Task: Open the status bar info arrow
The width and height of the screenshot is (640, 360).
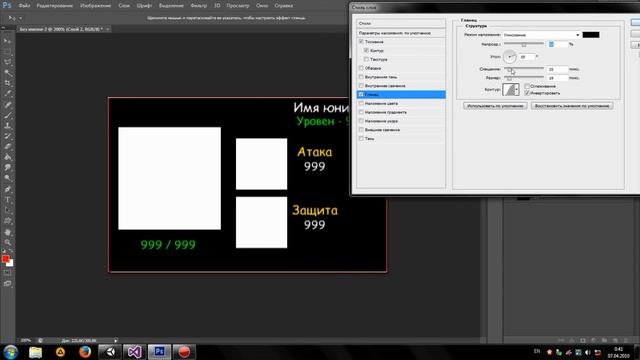Action: point(116,340)
